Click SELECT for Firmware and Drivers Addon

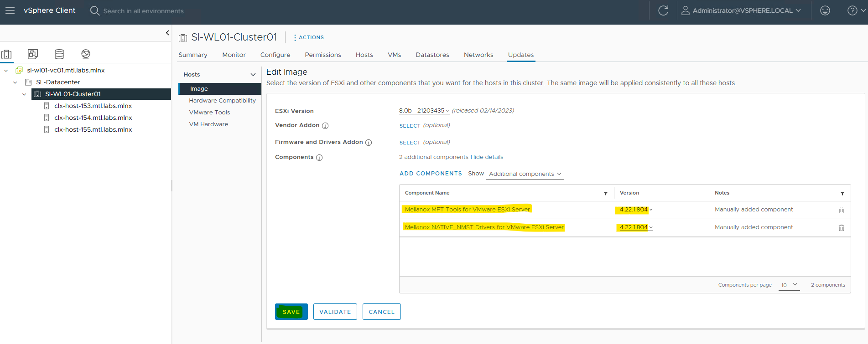pyautogui.click(x=410, y=143)
